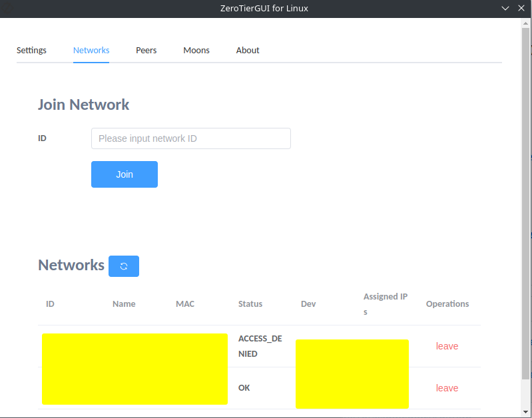Go to the Moons tab
532x418 pixels.
click(x=196, y=50)
